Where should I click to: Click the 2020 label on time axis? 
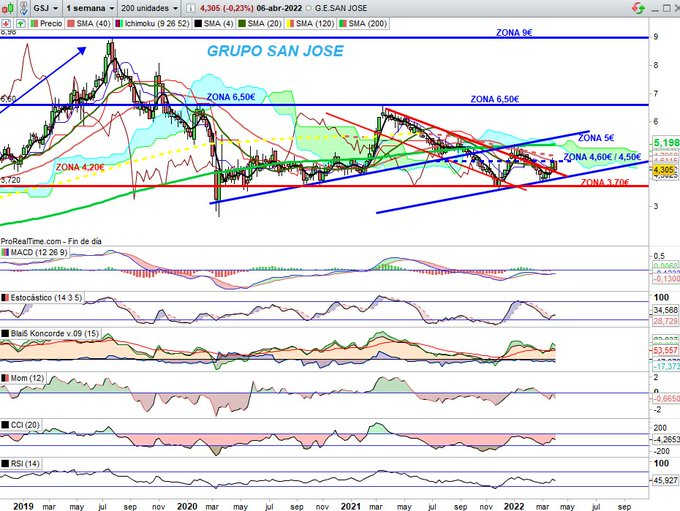pyautogui.click(x=187, y=506)
